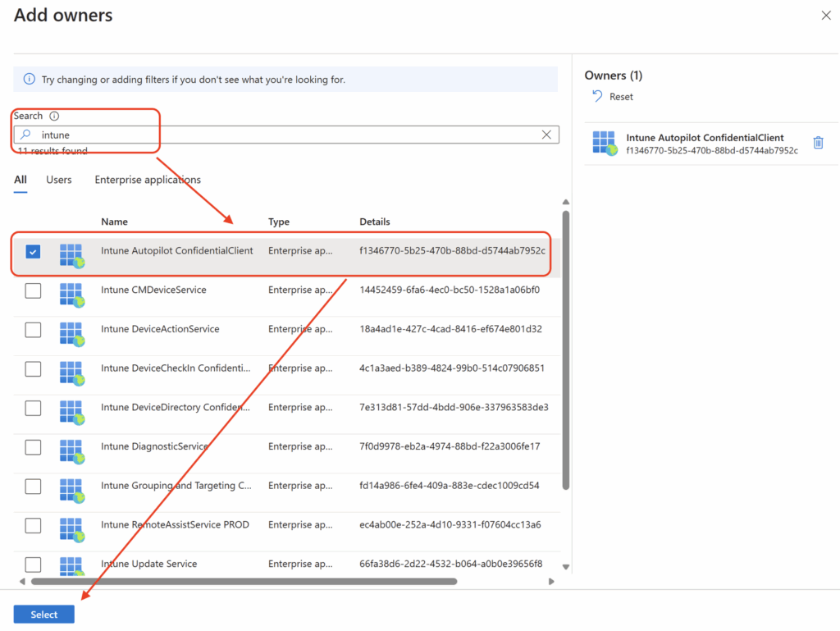Click the Intune Update Service app icon
The image size is (840, 631).
click(x=72, y=565)
